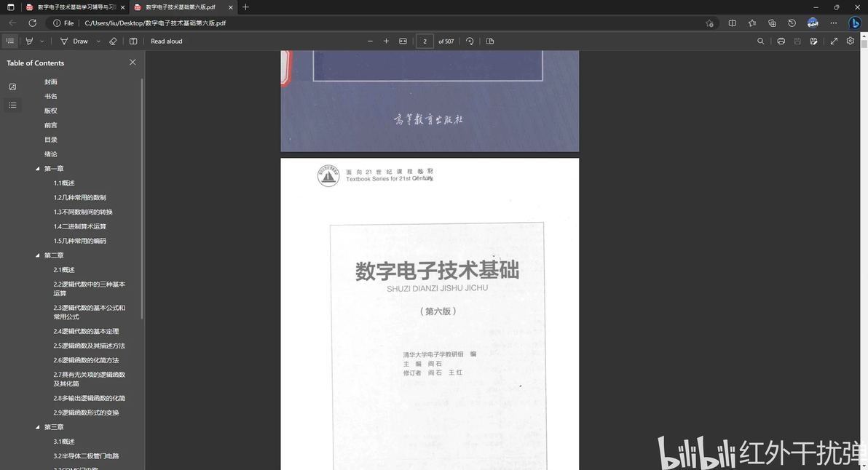This screenshot has height=470, width=868.
Task: Toggle the page view layout icon
Action: [133, 41]
